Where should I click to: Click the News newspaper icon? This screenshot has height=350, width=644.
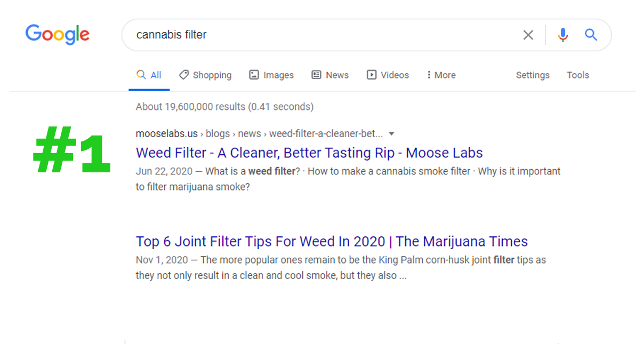[317, 75]
